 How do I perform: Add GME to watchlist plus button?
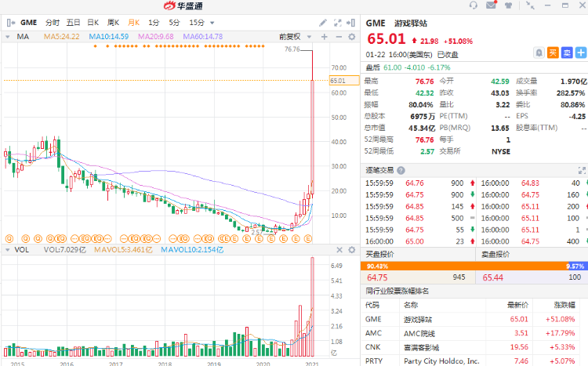tap(581, 53)
